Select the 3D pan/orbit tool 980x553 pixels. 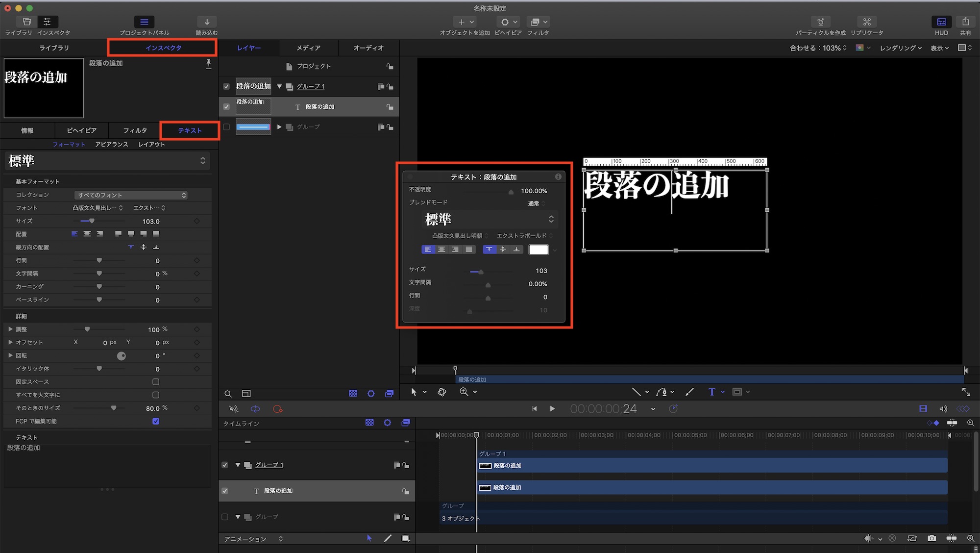[442, 392]
